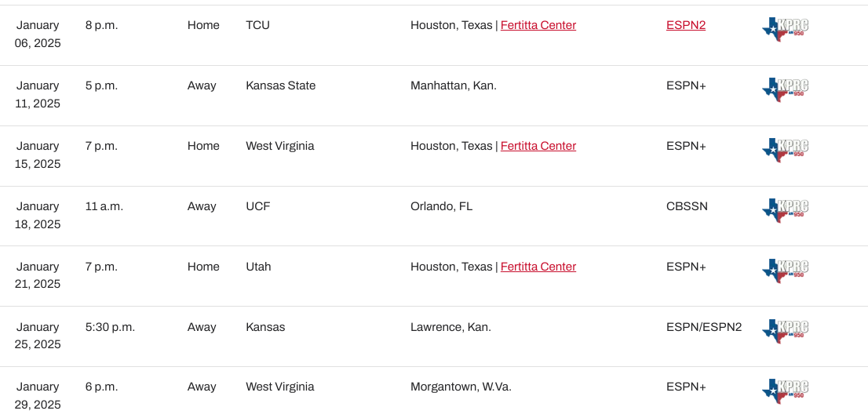This screenshot has height=418, width=868.
Task: Select KPRC logo in January 15 West Virginia row
Action: coord(785,150)
